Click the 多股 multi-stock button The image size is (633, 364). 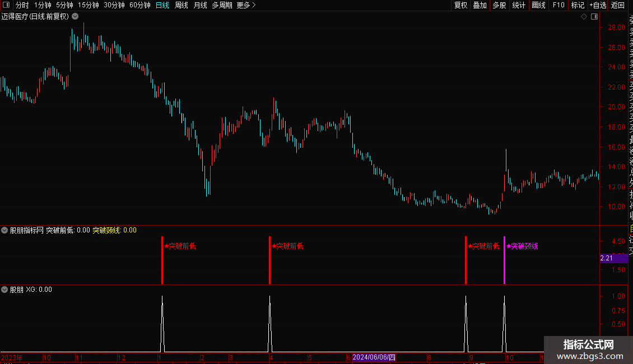point(499,5)
